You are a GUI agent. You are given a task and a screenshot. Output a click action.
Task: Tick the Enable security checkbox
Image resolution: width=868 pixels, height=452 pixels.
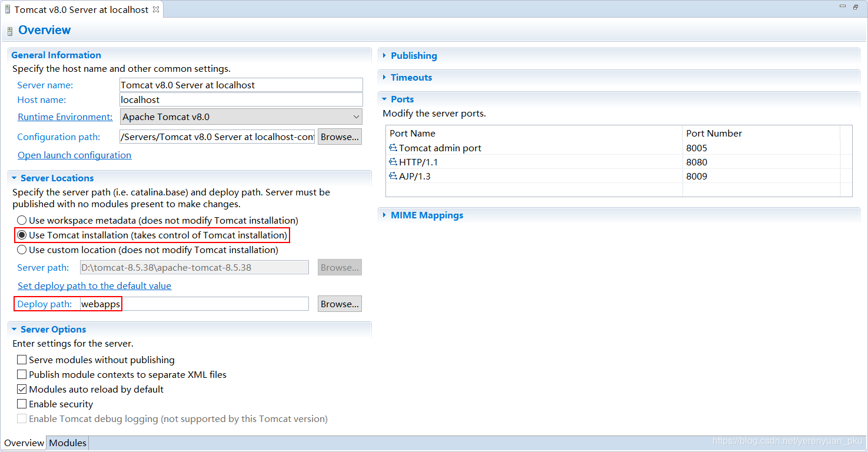pos(22,404)
